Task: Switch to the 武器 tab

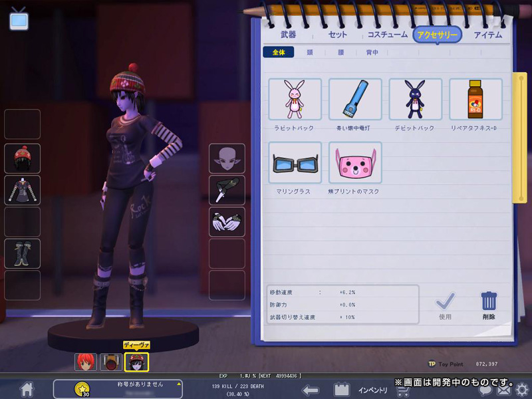Action: [x=289, y=35]
